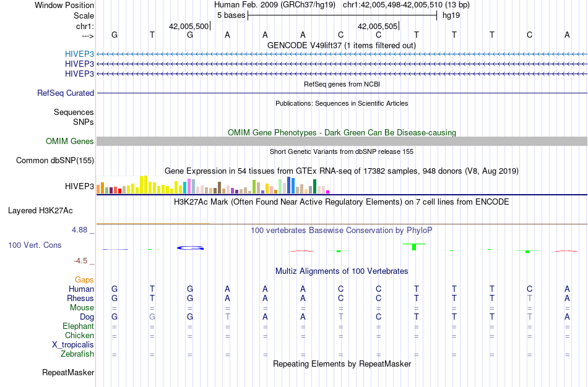Click the 42,005,505 ruler position marker
The width and height of the screenshot is (588, 387).
[378, 26]
